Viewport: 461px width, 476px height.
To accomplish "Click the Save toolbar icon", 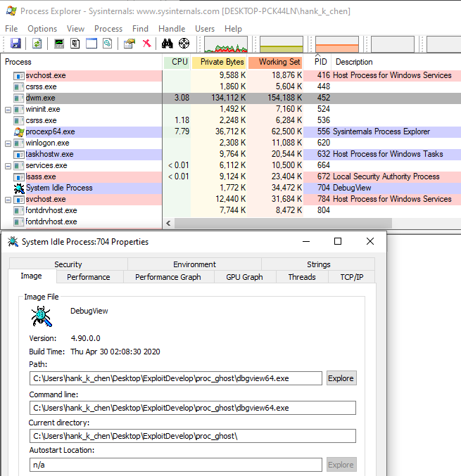I will [15, 44].
